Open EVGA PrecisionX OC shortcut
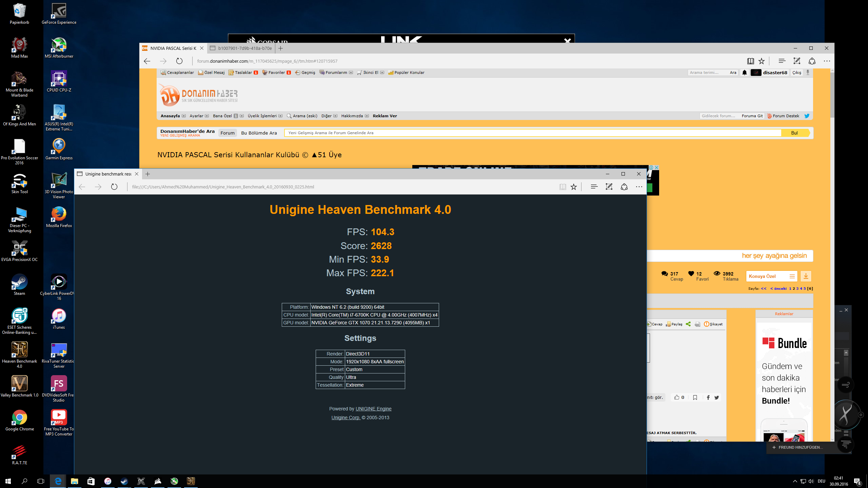The height and width of the screenshot is (488, 868). coord(19,251)
